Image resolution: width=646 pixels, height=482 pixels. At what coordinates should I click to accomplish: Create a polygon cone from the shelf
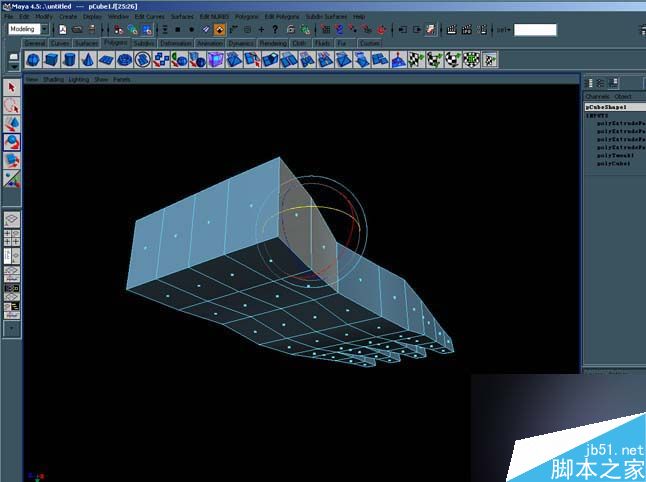[87, 60]
